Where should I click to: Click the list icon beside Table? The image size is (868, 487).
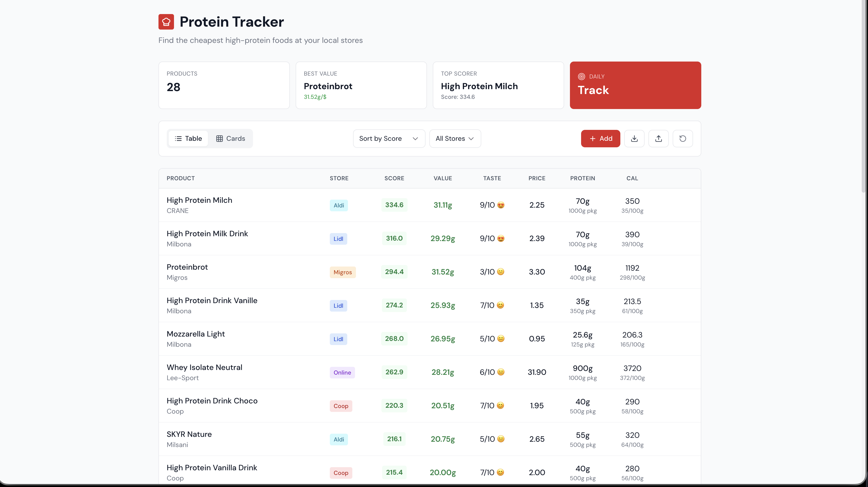click(179, 139)
